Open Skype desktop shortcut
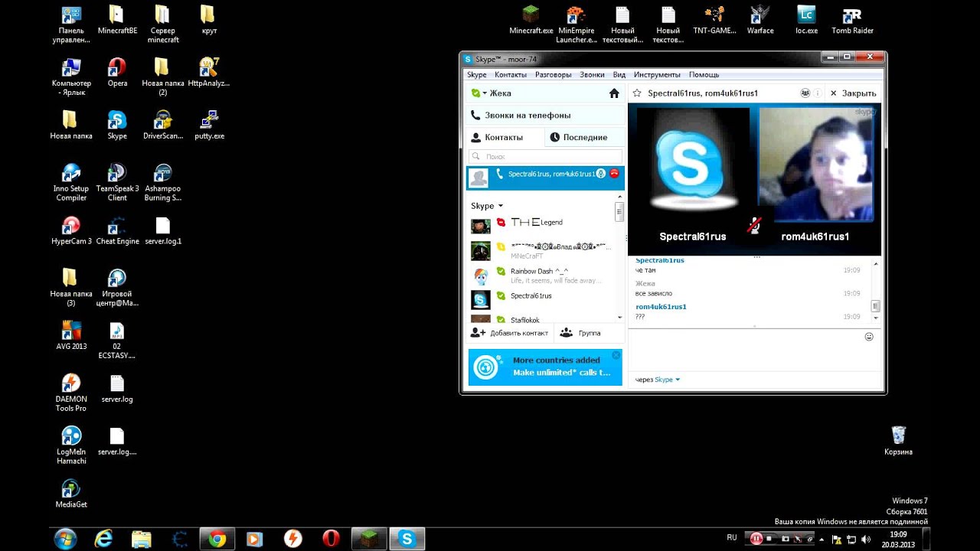980x551 pixels. pos(117,126)
